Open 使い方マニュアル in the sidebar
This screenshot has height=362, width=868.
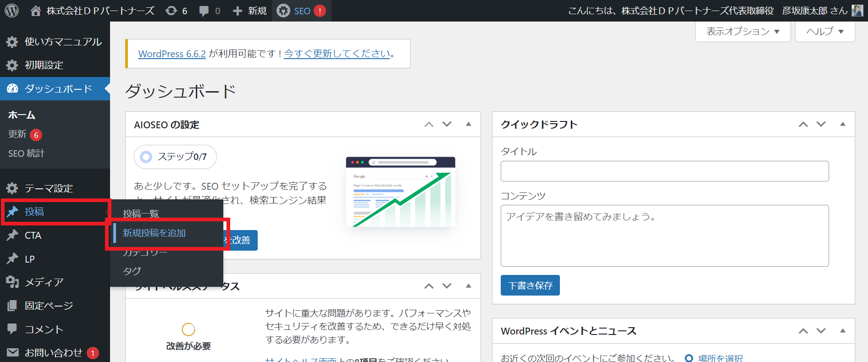coord(55,42)
